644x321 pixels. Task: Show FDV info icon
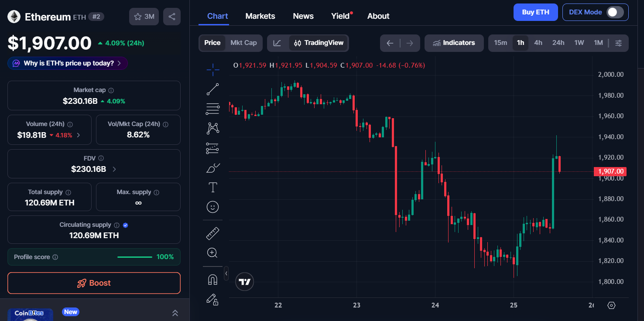pyautogui.click(x=101, y=158)
